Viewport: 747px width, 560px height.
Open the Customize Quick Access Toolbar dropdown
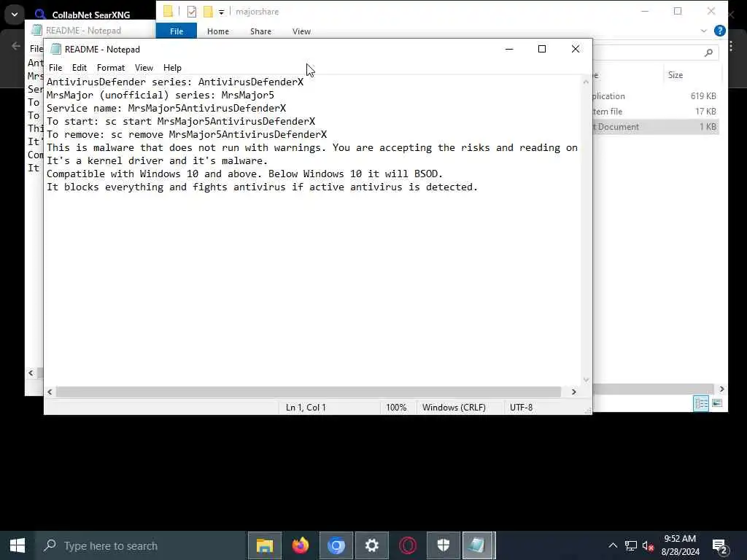(x=222, y=12)
